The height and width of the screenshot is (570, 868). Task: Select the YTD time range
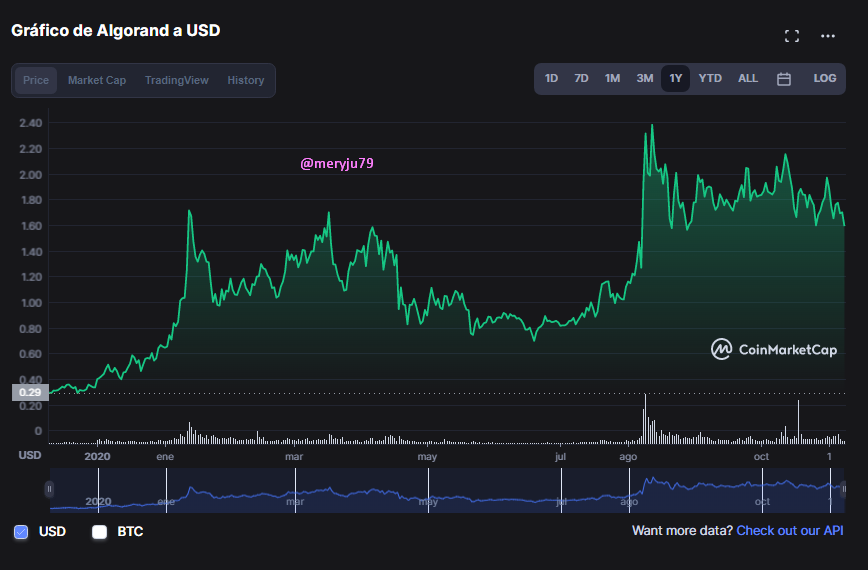[x=710, y=79]
